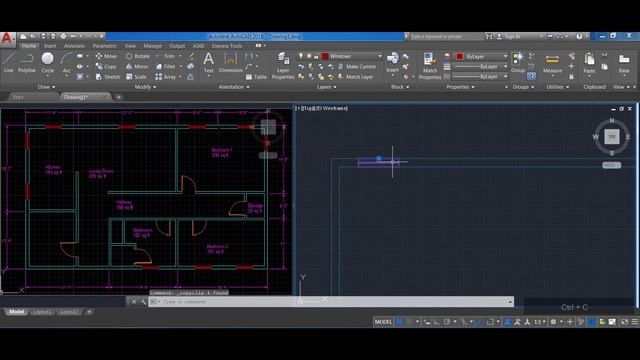Click Match Layer button

pos(356,77)
